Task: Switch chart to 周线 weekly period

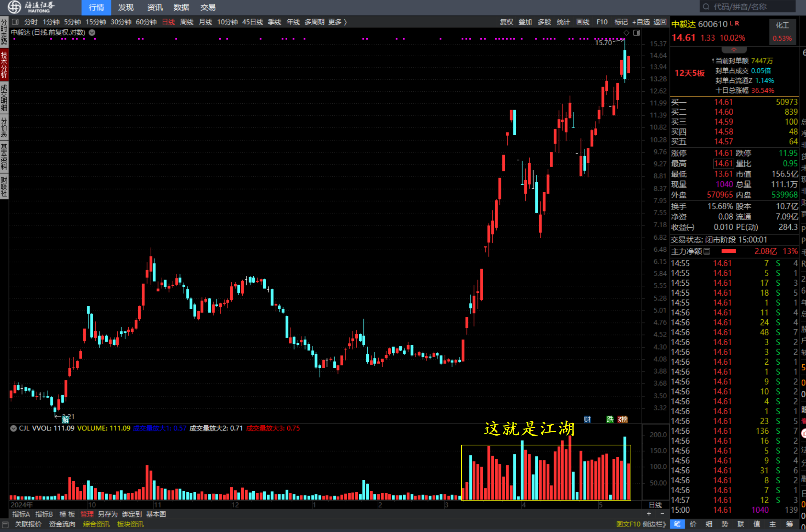Action: coord(187,22)
